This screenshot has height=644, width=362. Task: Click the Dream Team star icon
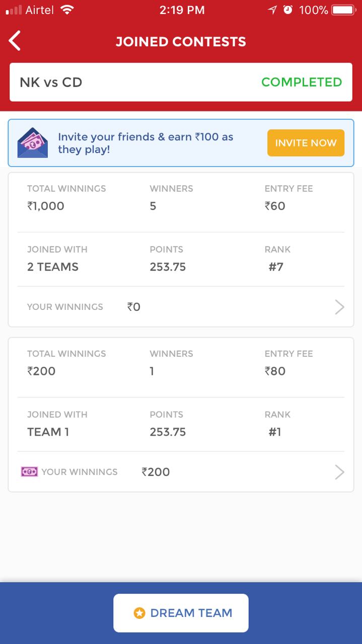139,613
